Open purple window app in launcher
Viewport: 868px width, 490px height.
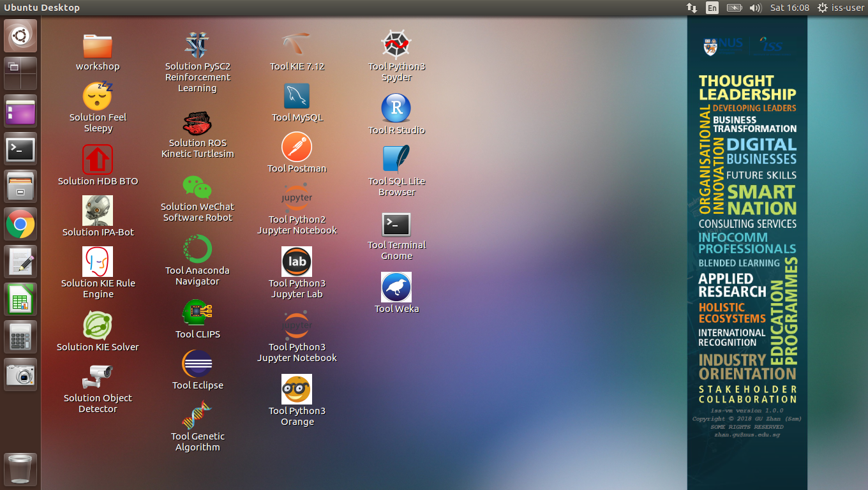click(20, 111)
